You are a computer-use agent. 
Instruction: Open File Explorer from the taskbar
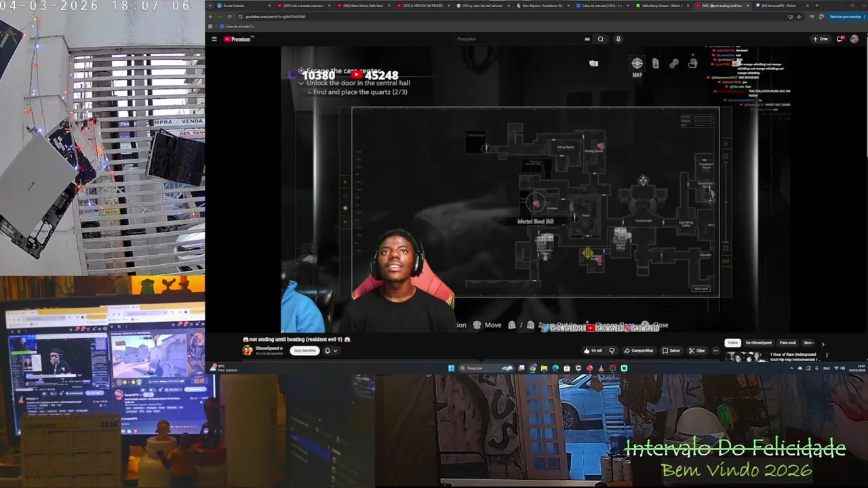[544, 368]
